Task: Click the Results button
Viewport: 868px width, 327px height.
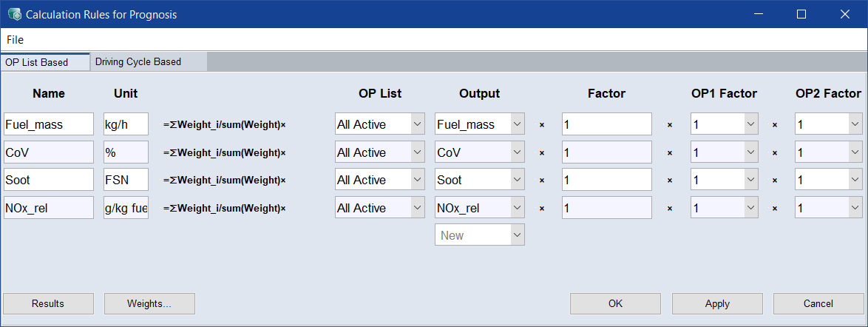Action: click(48, 303)
